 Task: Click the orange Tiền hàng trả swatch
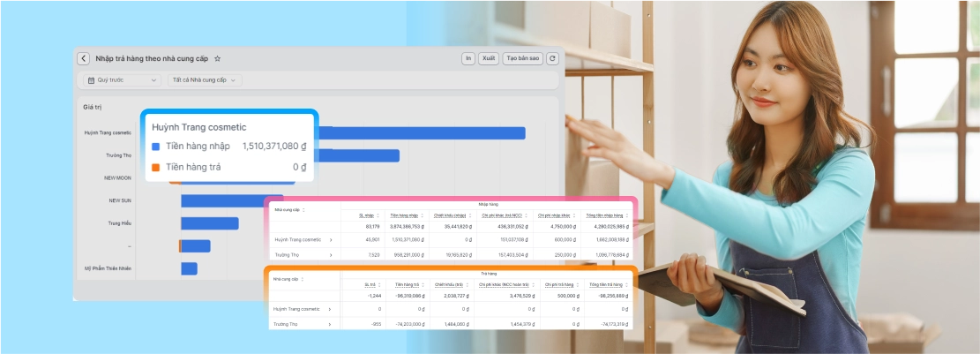pyautogui.click(x=156, y=167)
